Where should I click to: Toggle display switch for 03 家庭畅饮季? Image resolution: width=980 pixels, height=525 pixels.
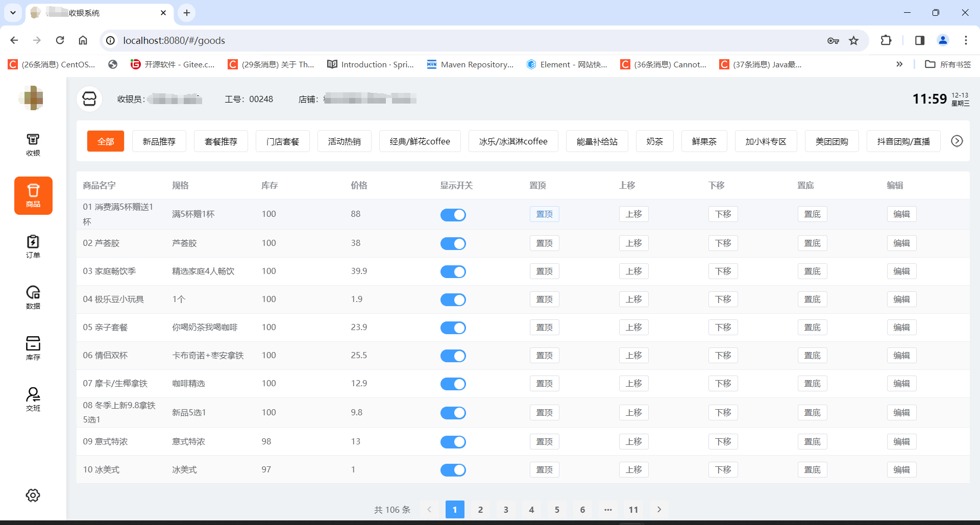point(453,271)
